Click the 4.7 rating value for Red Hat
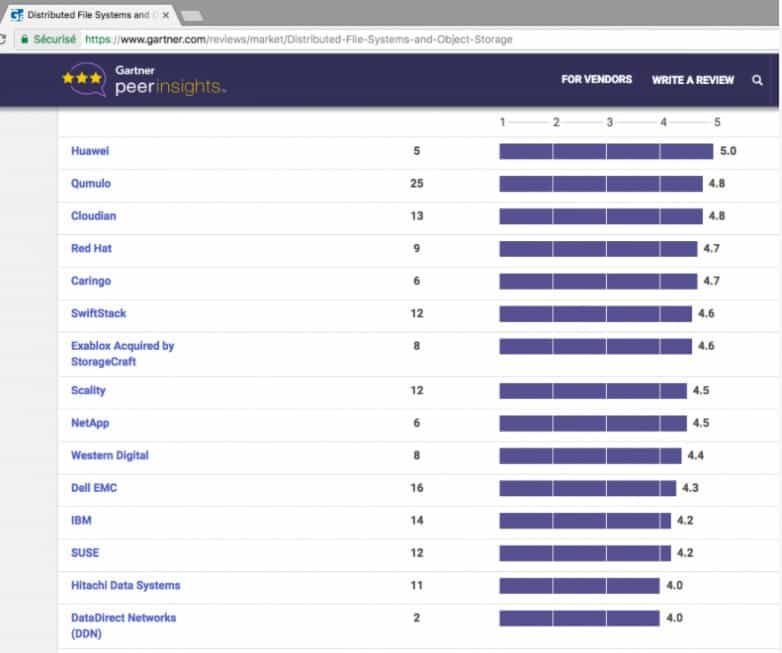This screenshot has height=653, width=782. point(711,248)
